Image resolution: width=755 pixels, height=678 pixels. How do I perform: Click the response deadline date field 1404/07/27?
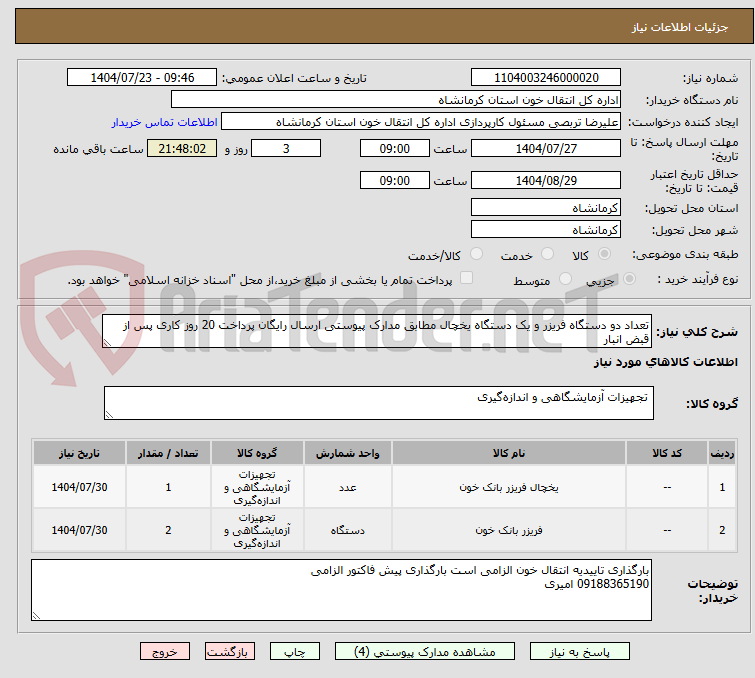point(545,149)
